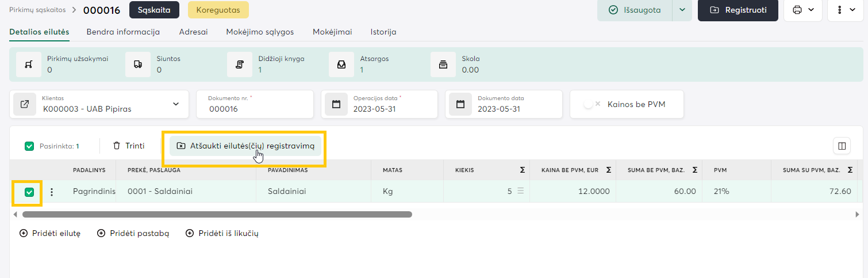Screen dimensions: 868x278
Task: Open column layout settings icon
Action: [x=842, y=146]
